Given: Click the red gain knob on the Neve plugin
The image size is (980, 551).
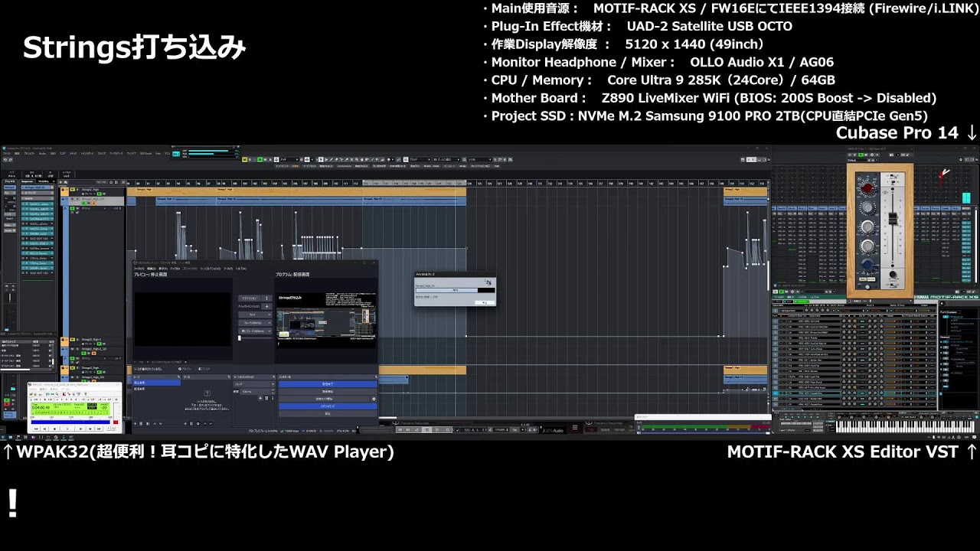Looking at the screenshot, I should point(867,188).
